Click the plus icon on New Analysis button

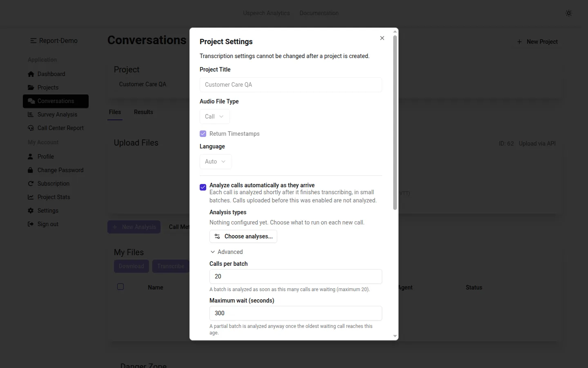coord(115,227)
